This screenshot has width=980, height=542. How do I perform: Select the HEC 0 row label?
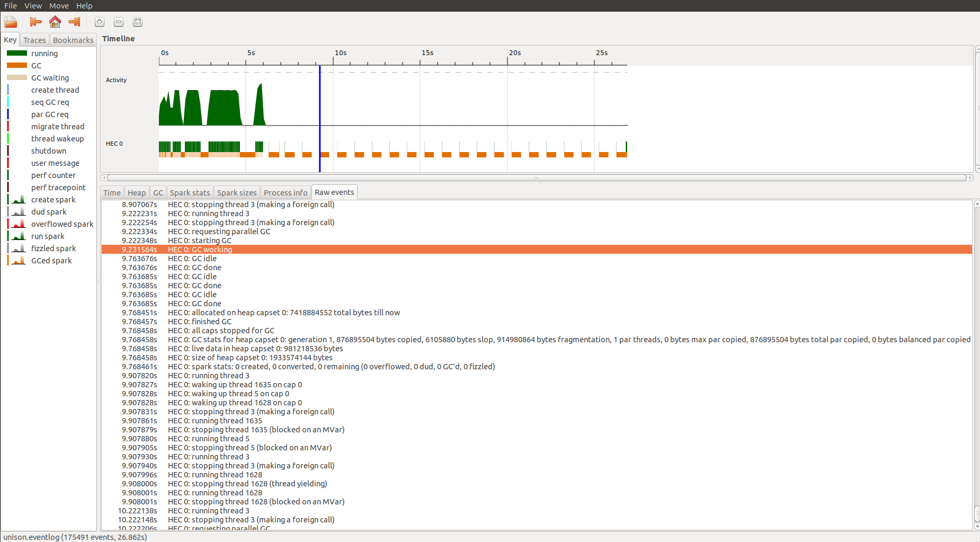coord(114,143)
